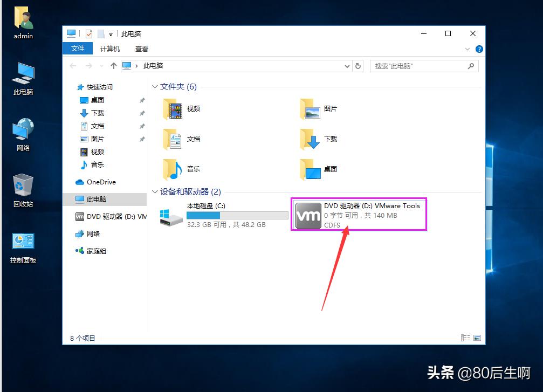The image size is (543, 392).
Task: Click the Properties icon in quick access toolbar
Action: (90, 33)
